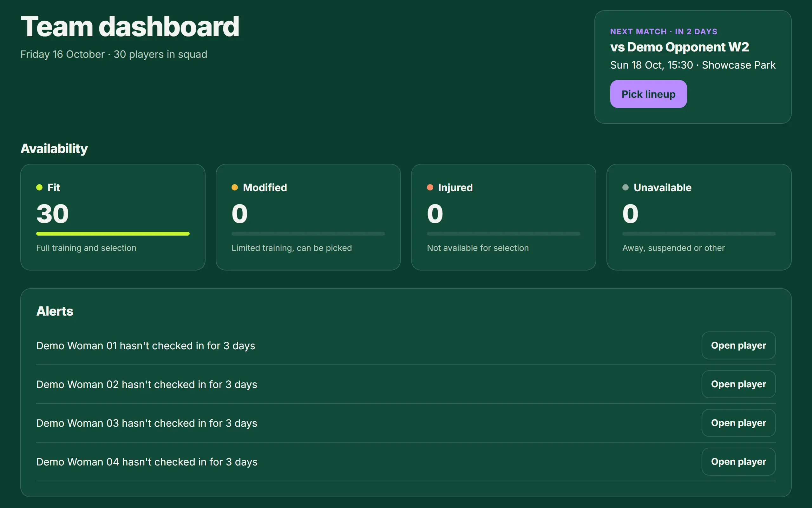Click the Unavailable count of 0
The width and height of the screenshot is (812, 508).
pyautogui.click(x=630, y=214)
